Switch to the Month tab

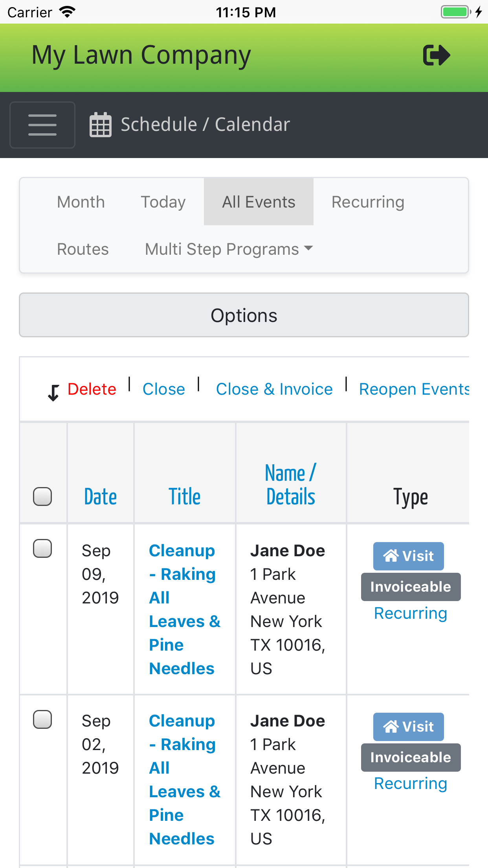[81, 202]
